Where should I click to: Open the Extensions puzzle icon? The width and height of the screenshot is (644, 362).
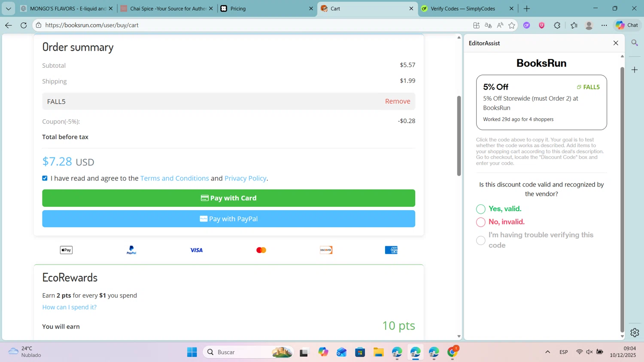point(557,25)
